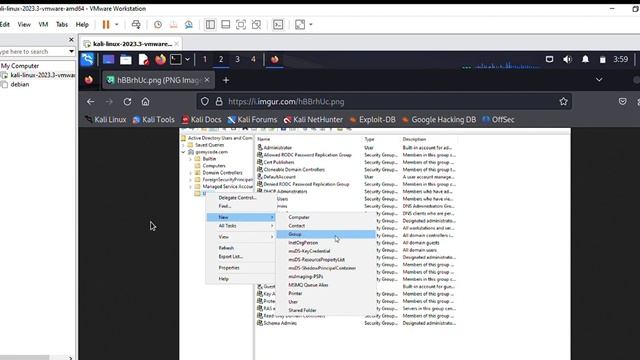The image size is (640, 360).
Task: Open console view icon in VMware toolbar
Action: [278, 25]
